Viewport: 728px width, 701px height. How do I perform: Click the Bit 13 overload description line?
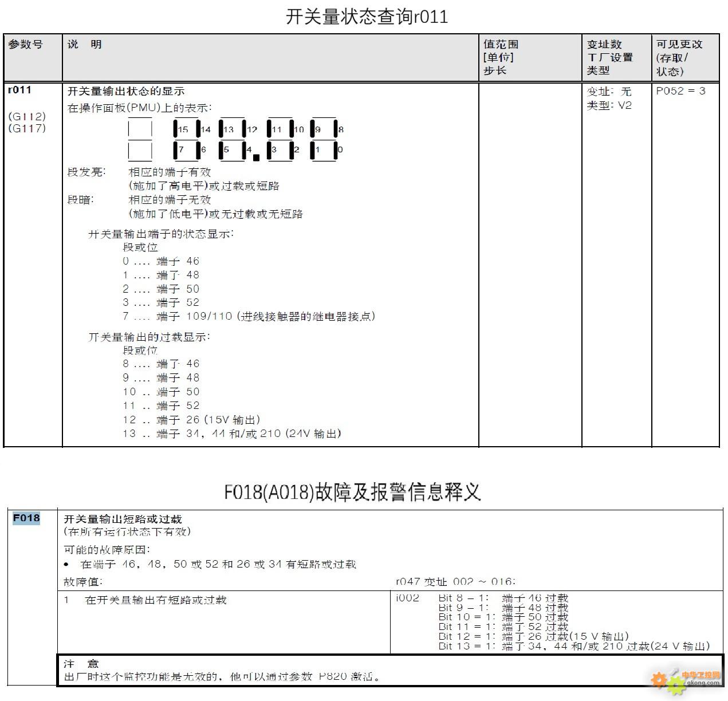click(573, 645)
